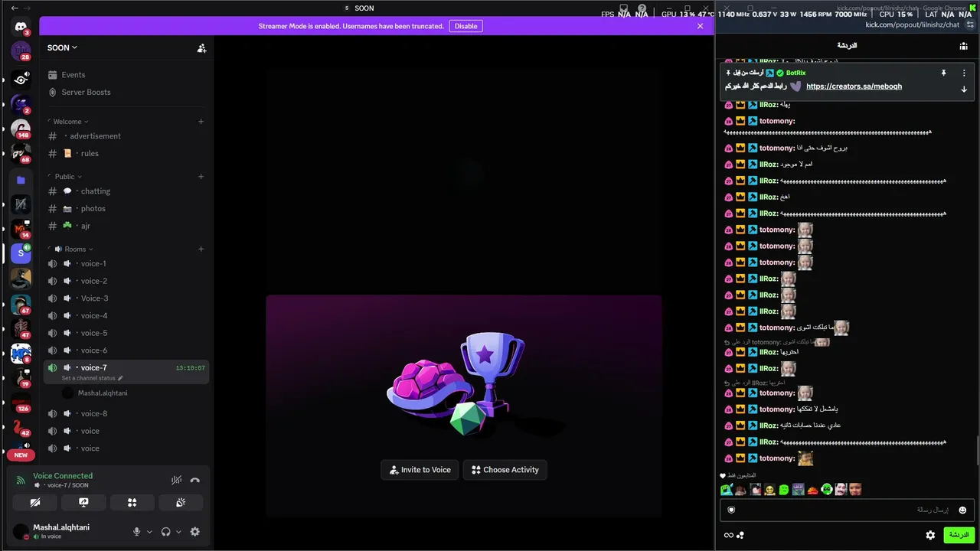The height and width of the screenshot is (551, 980).
Task: Open the photos text channel
Action: point(126,208)
